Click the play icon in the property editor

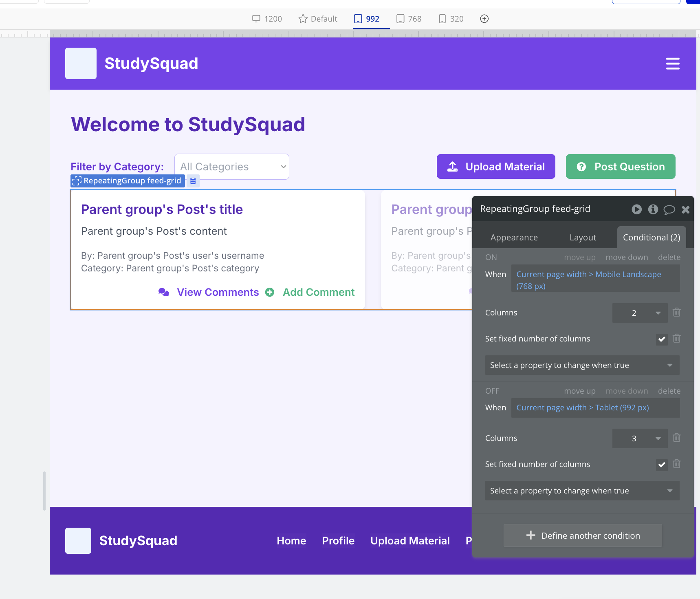tap(636, 209)
